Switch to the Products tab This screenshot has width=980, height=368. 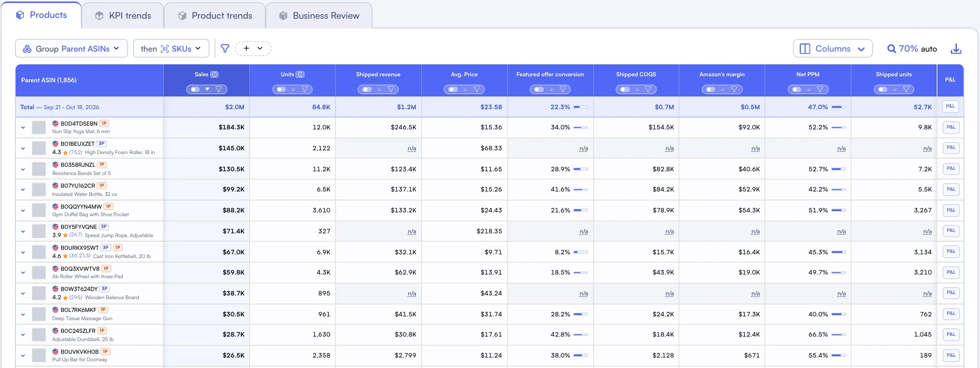pos(41,15)
